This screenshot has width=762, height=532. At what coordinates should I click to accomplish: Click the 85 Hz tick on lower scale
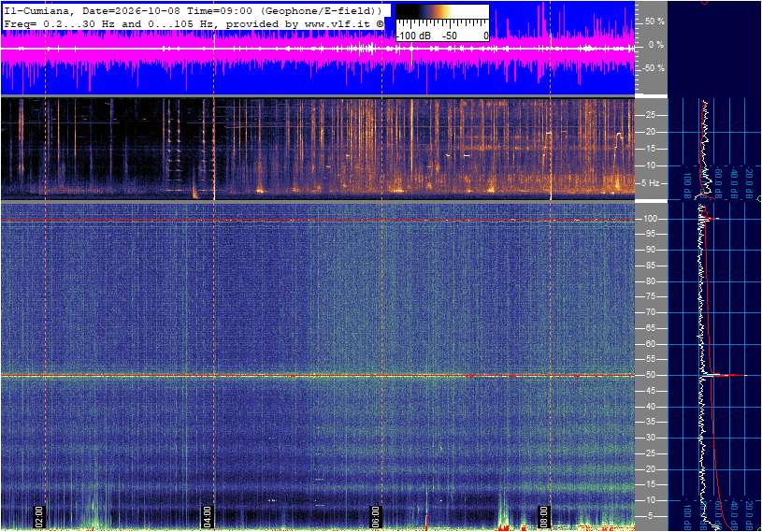click(650, 266)
